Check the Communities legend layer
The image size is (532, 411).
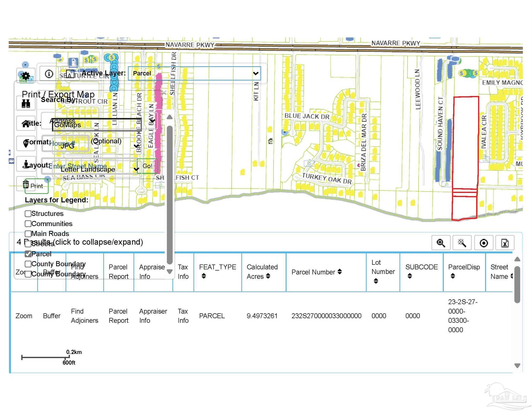point(28,223)
